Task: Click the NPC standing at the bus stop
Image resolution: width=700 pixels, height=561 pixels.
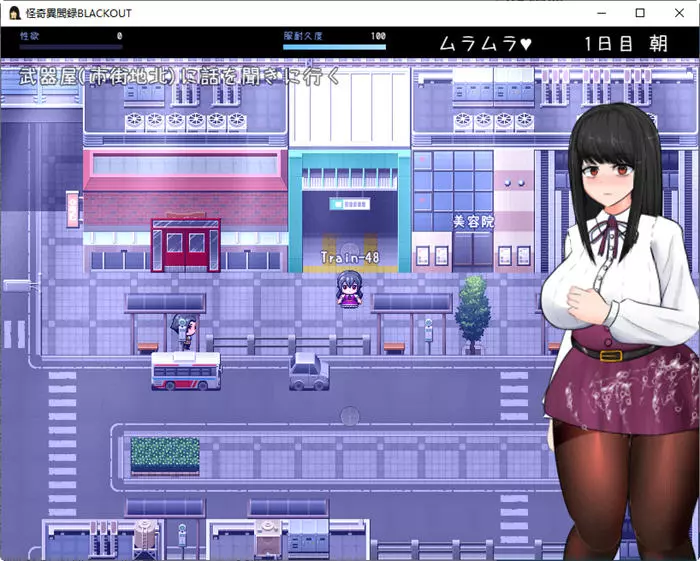Action: (x=184, y=331)
